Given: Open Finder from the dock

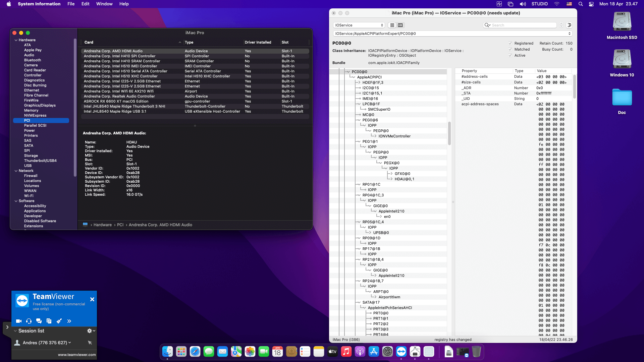Looking at the screenshot, I should (x=167, y=352).
